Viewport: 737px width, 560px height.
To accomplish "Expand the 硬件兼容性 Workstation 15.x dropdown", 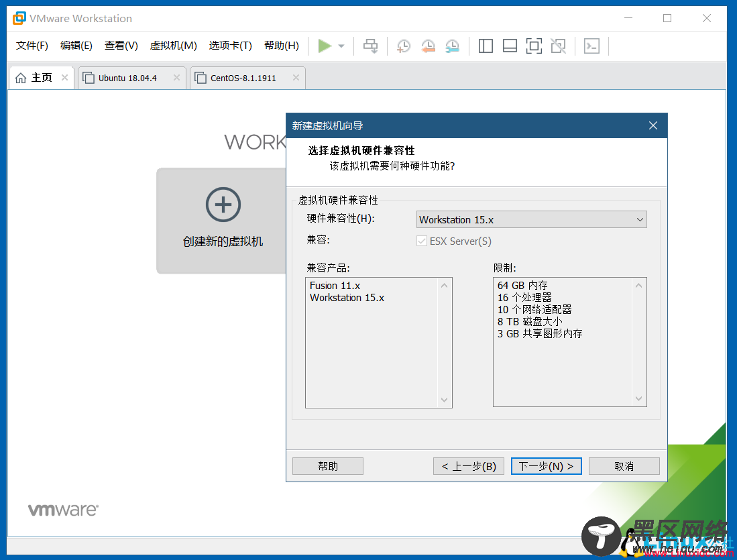I will pyautogui.click(x=532, y=219).
